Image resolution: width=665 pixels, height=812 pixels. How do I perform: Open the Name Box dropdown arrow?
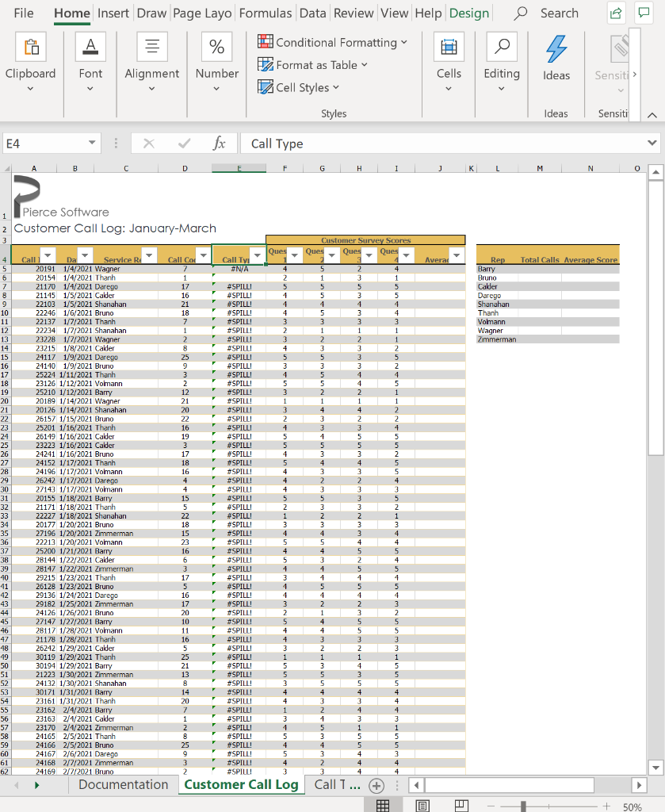pyautogui.click(x=92, y=143)
